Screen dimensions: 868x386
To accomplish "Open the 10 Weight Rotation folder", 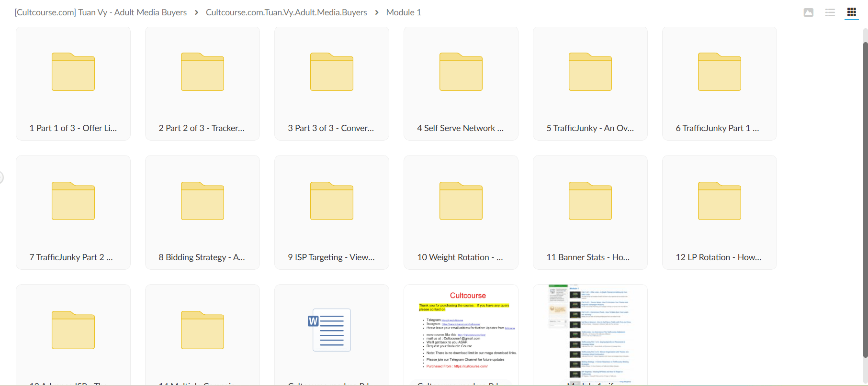I will coord(461,212).
